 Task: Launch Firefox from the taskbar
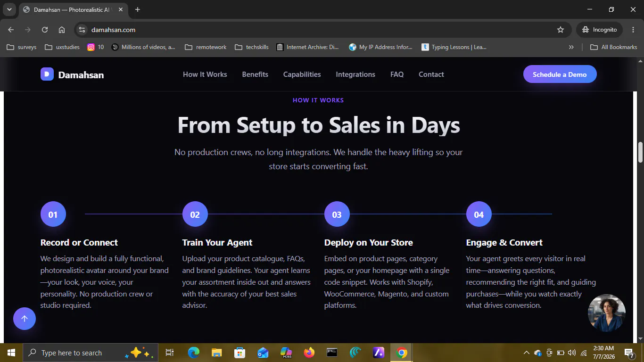coord(309,353)
